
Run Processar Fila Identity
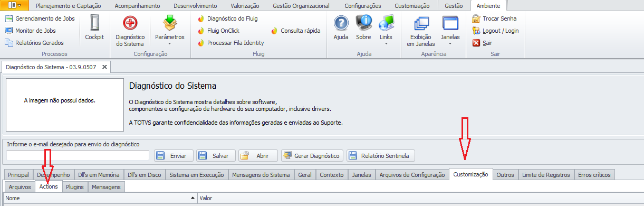coord(230,43)
